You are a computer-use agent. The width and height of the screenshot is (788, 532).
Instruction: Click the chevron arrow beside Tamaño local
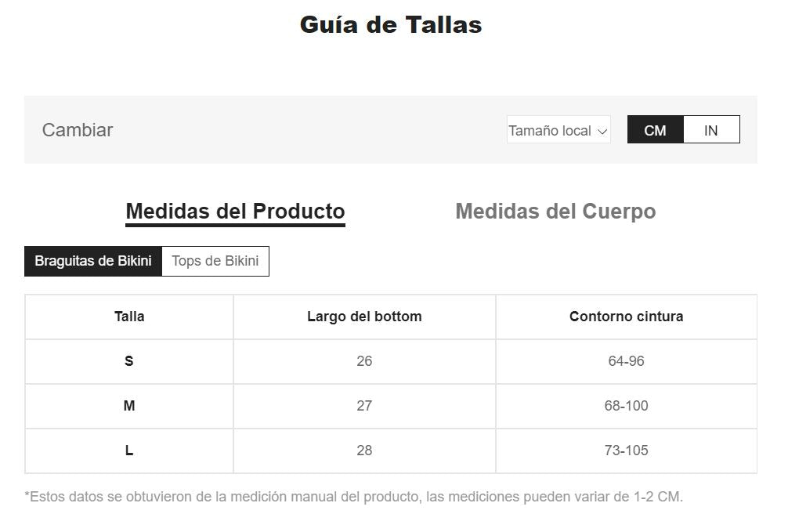(x=602, y=131)
